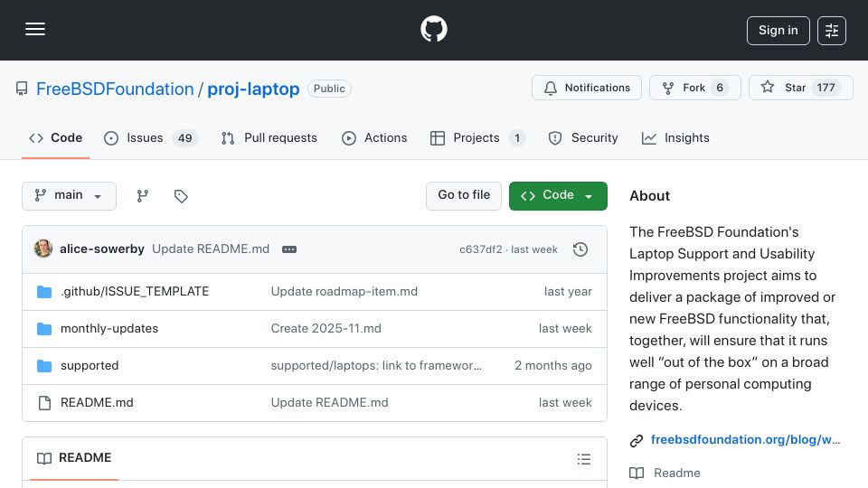This screenshot has height=488, width=868.
Task: Expand the green Code dropdown
Action: pos(558,196)
